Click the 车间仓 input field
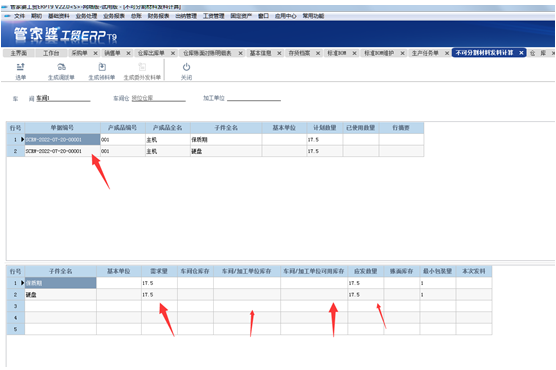556x370 pixels. click(x=159, y=98)
